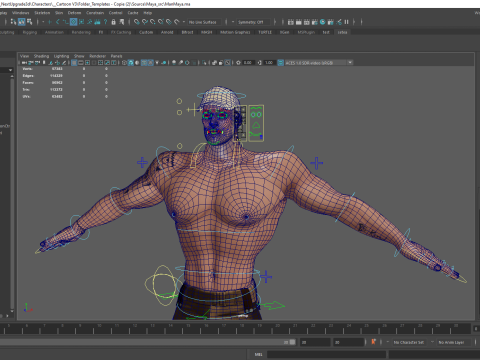Viewport: 480px width, 360px height.
Task: Toggle viewport grid display
Action: point(74,63)
